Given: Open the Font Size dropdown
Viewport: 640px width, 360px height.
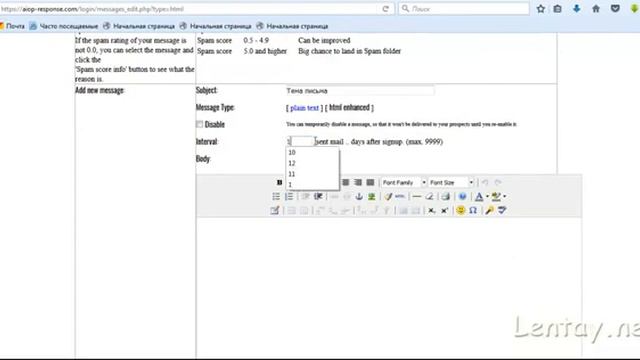Looking at the screenshot, I should pos(451,182).
